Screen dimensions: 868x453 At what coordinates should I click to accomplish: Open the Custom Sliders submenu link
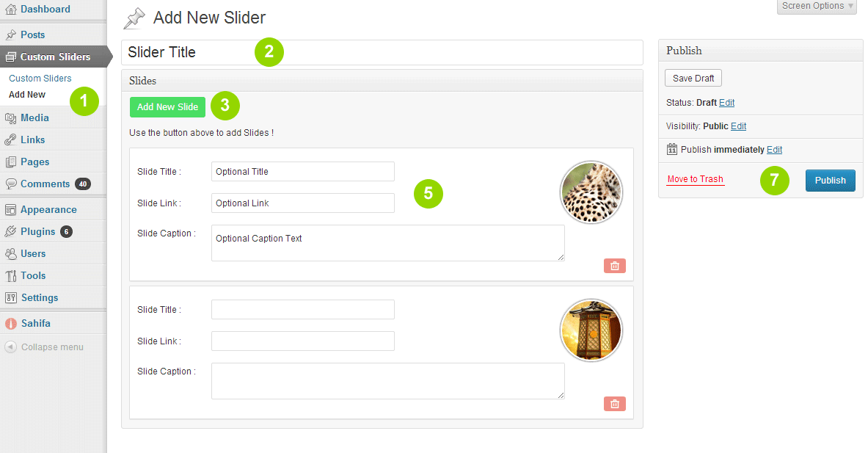[40, 78]
